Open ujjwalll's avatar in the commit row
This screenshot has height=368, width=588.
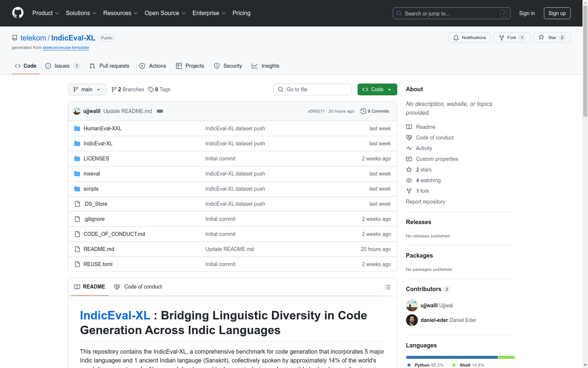(77, 111)
